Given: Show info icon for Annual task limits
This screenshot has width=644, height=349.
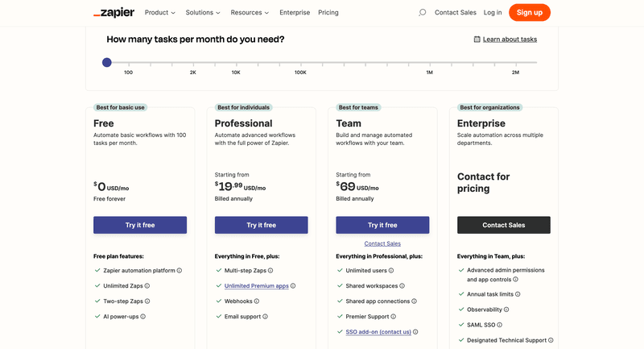Looking at the screenshot, I should (518, 294).
